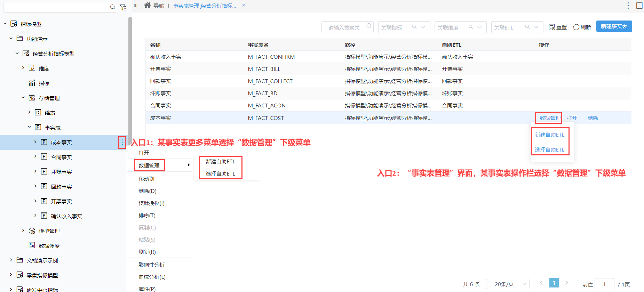Expand the 维表 node
644x292 pixels.
coord(29,112)
